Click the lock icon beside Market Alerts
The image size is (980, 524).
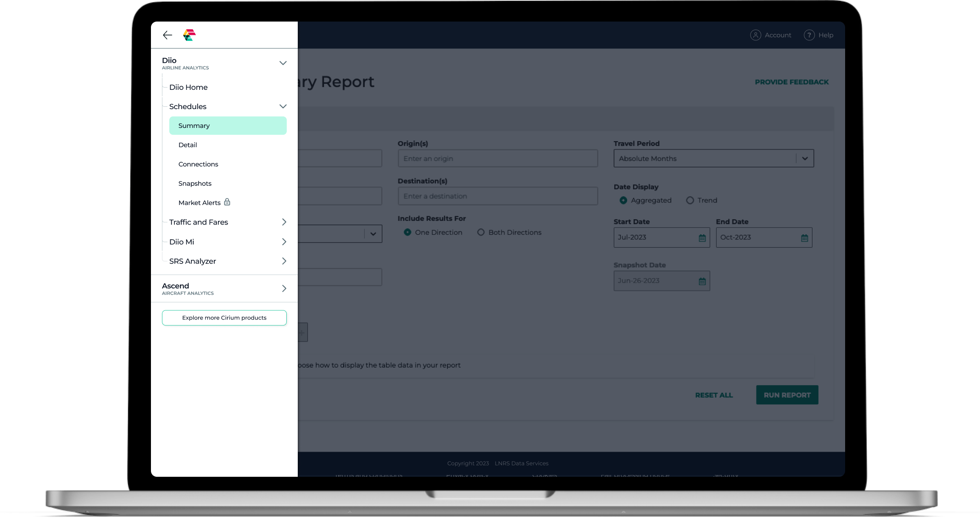[227, 202]
